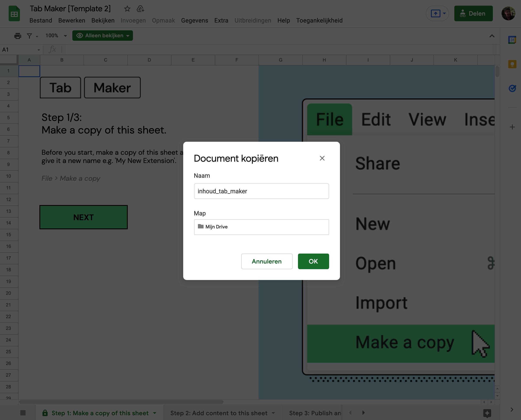Switch to Step 2: Add content tab
The height and width of the screenshot is (420, 521).
pos(219,413)
